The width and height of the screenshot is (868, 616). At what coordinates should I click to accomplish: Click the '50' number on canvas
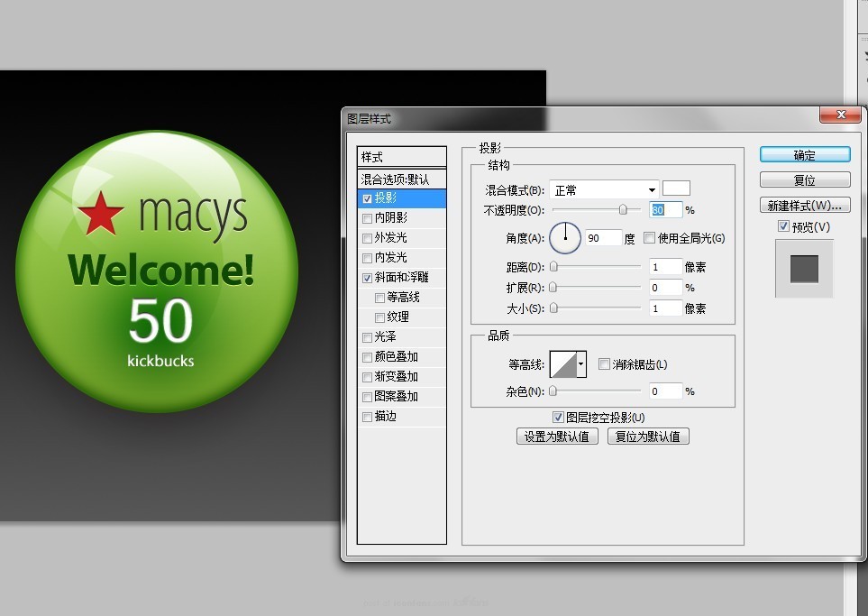pos(160,320)
